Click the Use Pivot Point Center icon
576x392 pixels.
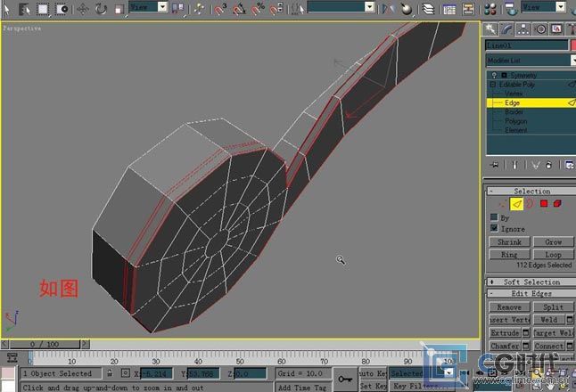[x=178, y=8]
